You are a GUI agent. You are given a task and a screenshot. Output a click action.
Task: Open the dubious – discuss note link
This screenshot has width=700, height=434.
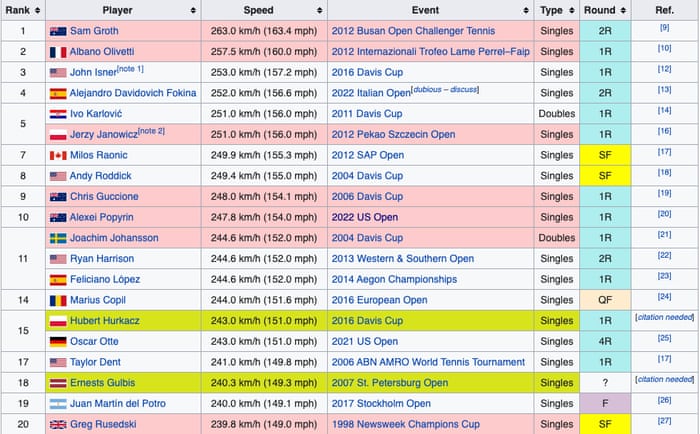click(x=445, y=90)
